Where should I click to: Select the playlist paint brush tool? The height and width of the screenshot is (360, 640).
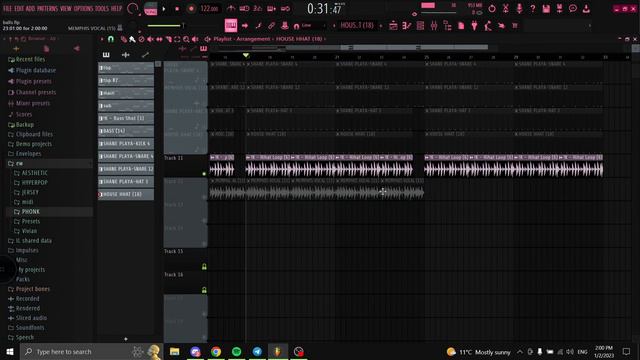click(132, 39)
